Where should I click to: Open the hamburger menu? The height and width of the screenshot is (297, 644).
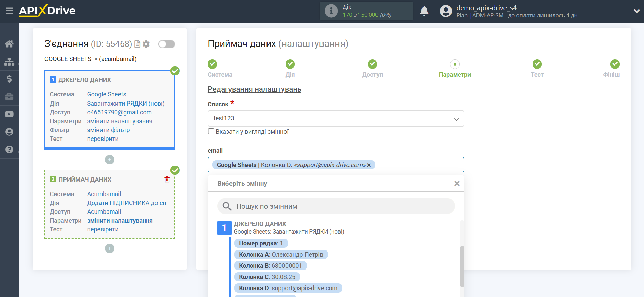[x=9, y=11]
